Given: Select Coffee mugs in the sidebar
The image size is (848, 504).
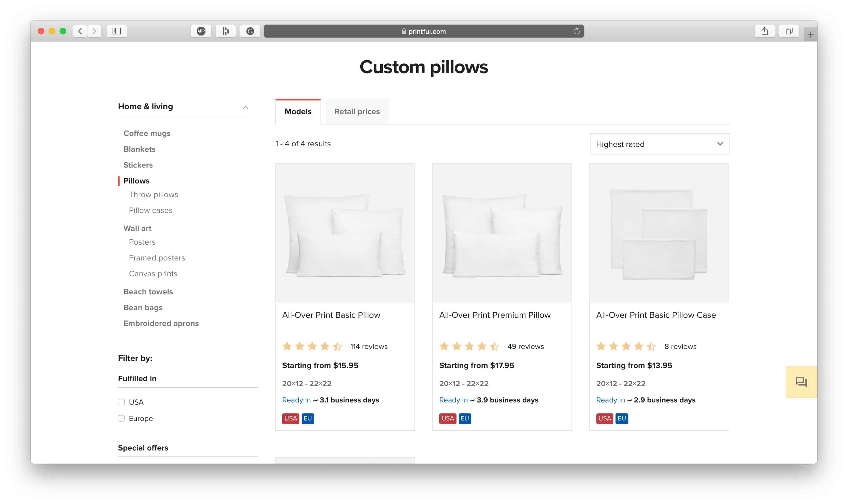Looking at the screenshot, I should [147, 134].
